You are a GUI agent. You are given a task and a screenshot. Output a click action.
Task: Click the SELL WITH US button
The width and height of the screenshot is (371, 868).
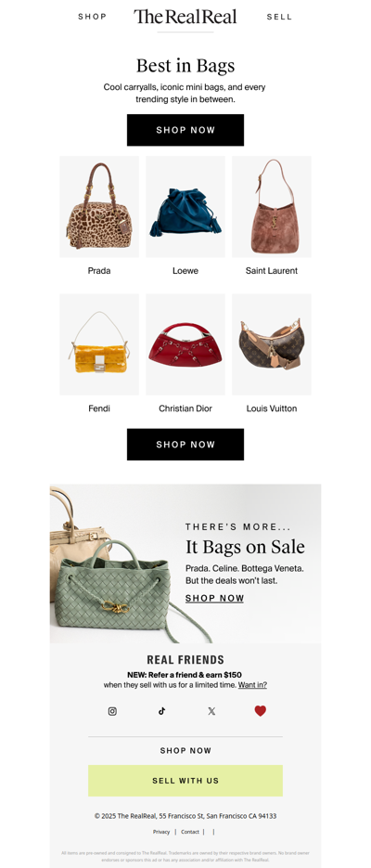pos(185,781)
